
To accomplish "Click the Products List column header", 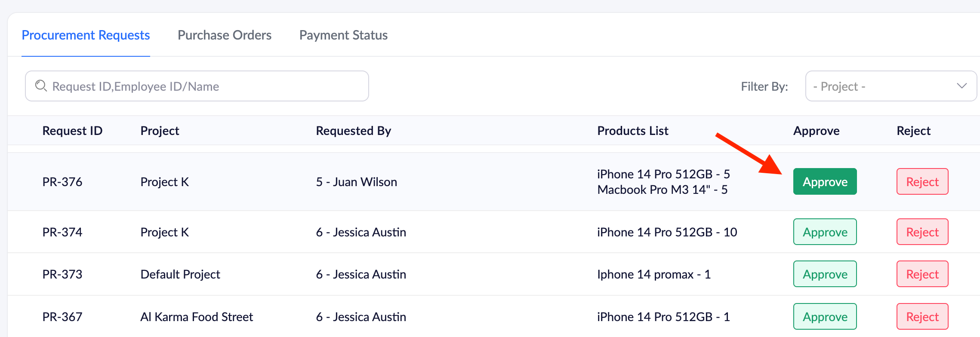I will 632,131.
